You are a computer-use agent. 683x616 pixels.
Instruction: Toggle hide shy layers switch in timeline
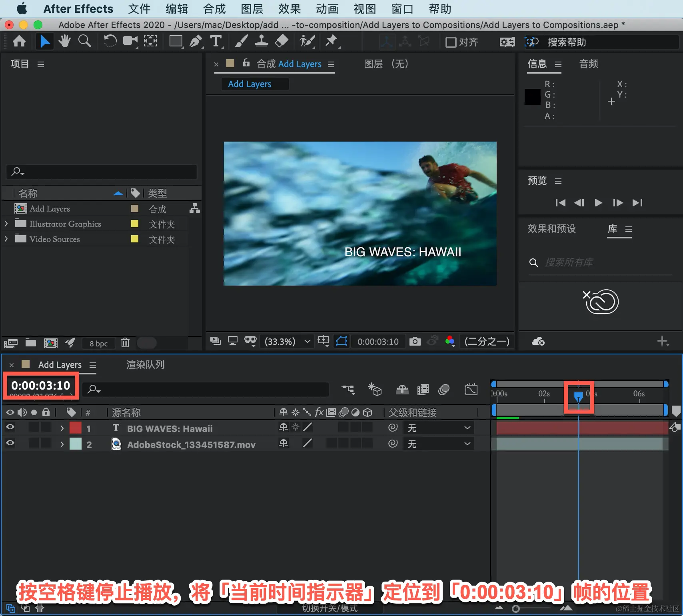(x=402, y=390)
